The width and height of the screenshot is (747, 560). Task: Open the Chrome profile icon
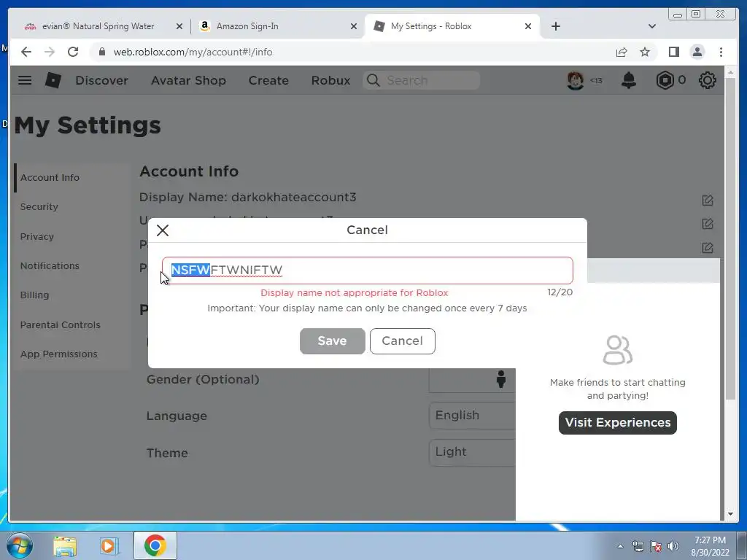point(697,52)
